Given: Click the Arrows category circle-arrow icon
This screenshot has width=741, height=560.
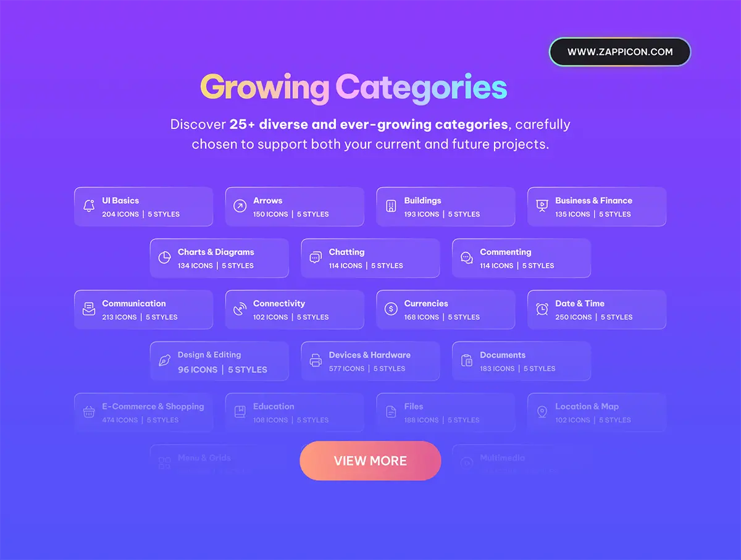Looking at the screenshot, I should (240, 206).
